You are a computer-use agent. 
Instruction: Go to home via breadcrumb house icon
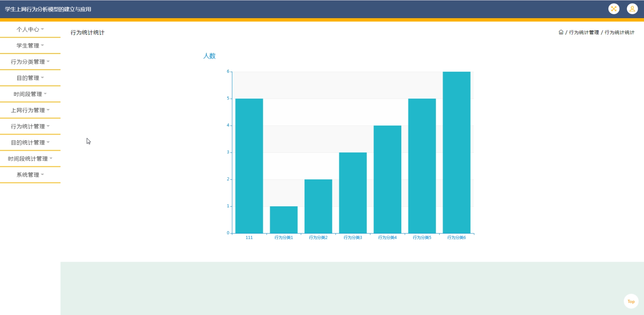pyautogui.click(x=561, y=32)
